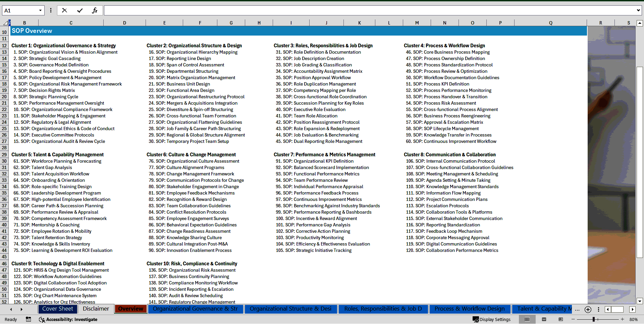The width and height of the screenshot is (644, 324).
Task: Expand the formula bar
Action: click(638, 10)
